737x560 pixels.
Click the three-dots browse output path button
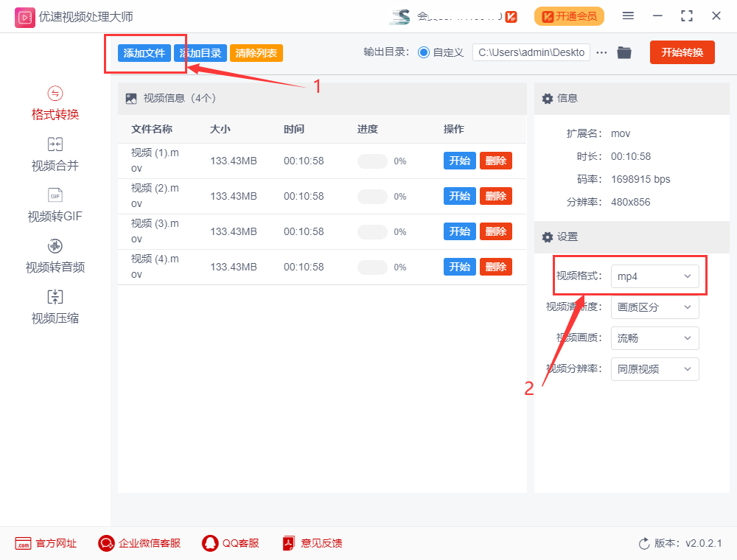click(601, 52)
